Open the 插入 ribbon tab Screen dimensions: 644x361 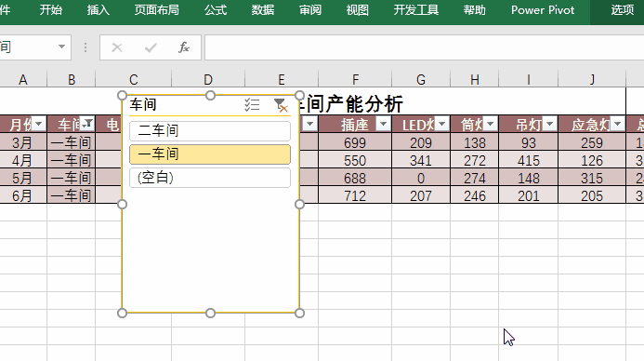(99, 10)
